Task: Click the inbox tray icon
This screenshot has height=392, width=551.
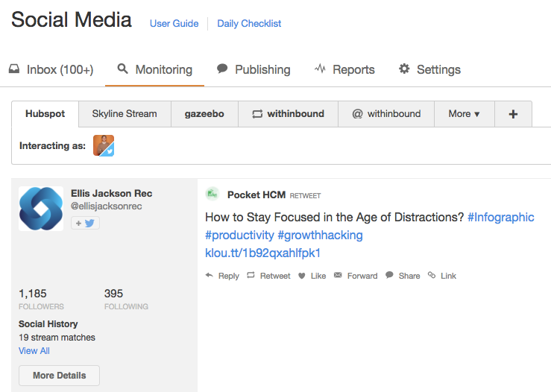Action: (14, 69)
